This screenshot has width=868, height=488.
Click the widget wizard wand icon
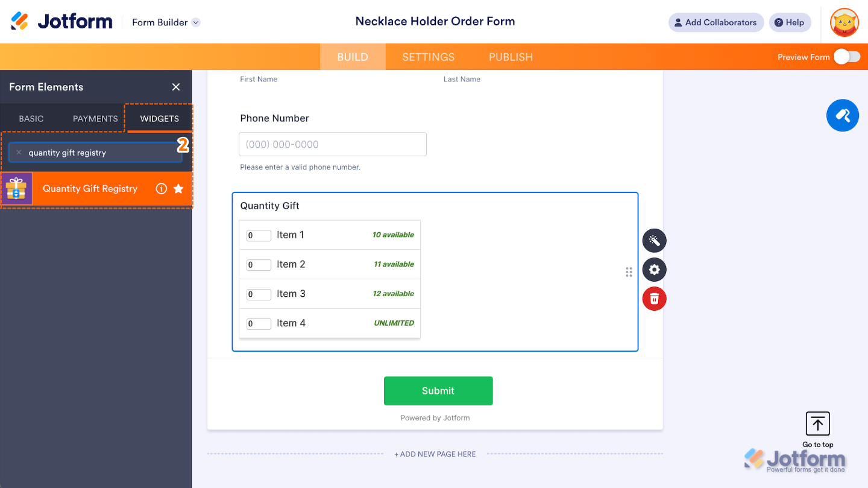pos(654,241)
